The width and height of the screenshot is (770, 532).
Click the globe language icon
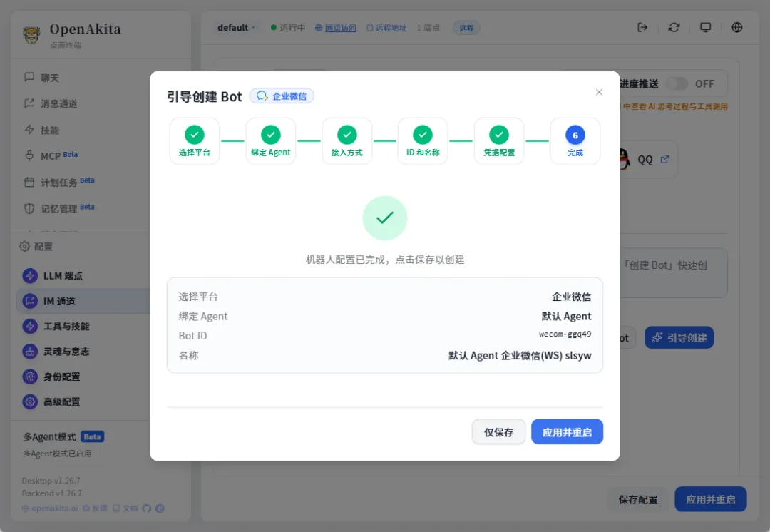736,28
